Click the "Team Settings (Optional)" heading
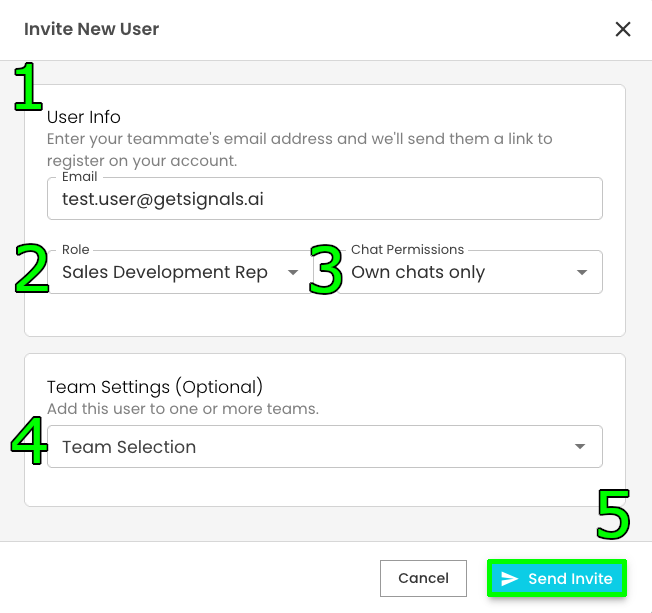This screenshot has width=652, height=613. pyautogui.click(x=155, y=387)
